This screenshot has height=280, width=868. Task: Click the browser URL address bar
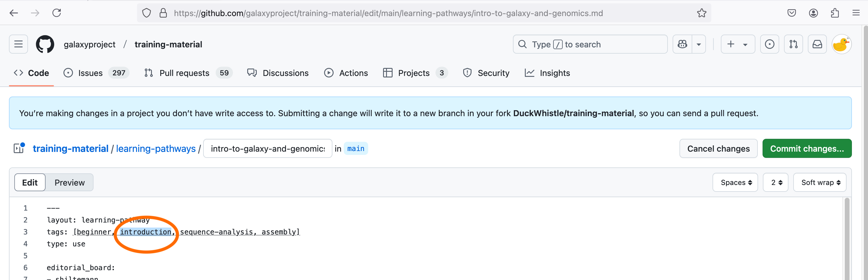pyautogui.click(x=424, y=13)
